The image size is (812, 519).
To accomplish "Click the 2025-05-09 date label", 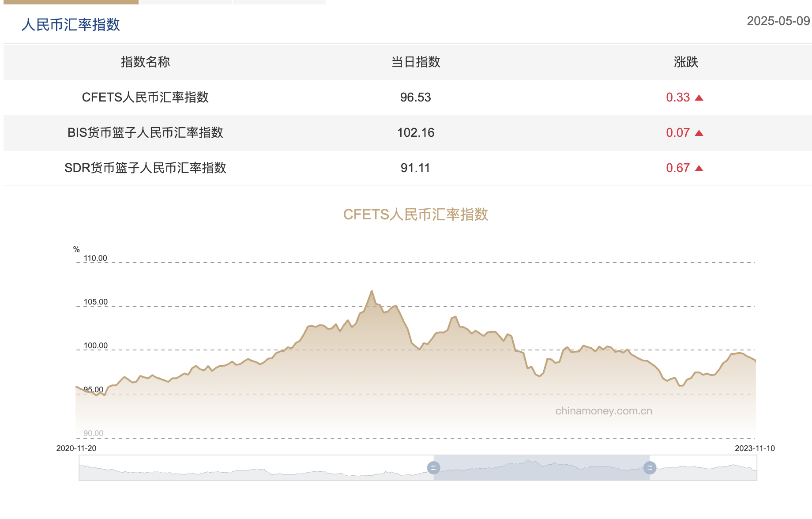I will (778, 21).
